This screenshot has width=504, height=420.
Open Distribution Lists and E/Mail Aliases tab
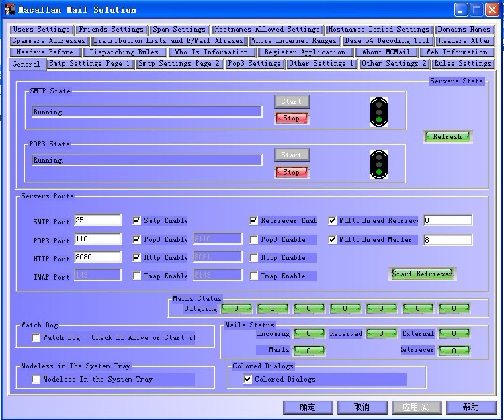169,41
